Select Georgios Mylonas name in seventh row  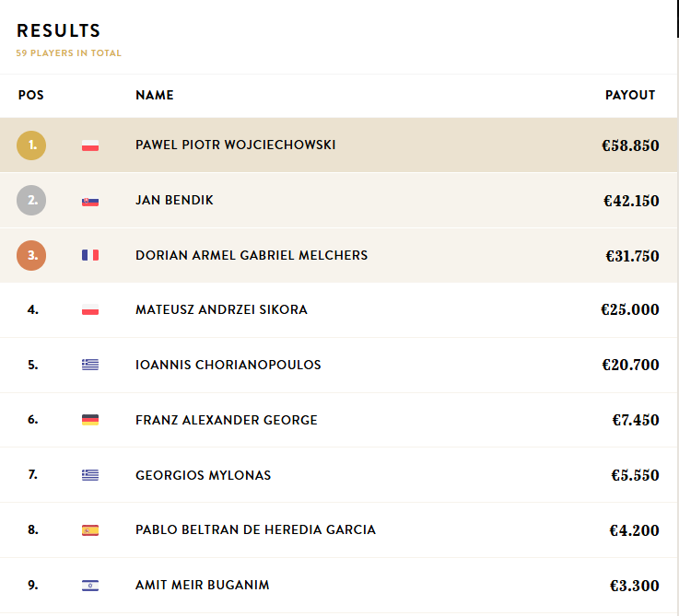pos(203,475)
